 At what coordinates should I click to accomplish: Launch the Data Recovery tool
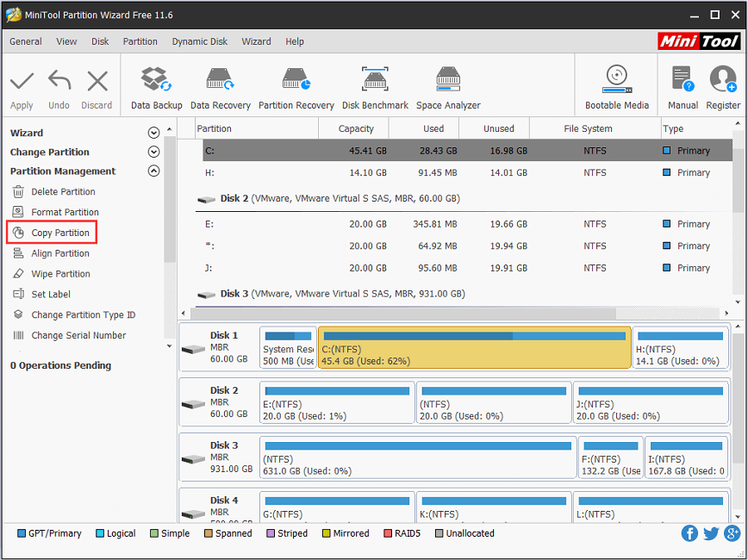[220, 89]
